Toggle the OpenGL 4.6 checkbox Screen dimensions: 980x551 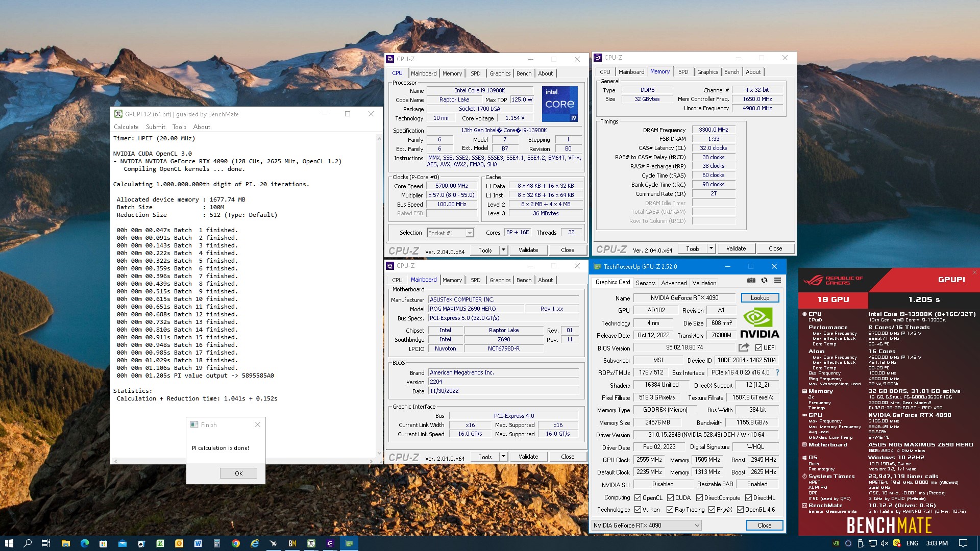click(740, 510)
